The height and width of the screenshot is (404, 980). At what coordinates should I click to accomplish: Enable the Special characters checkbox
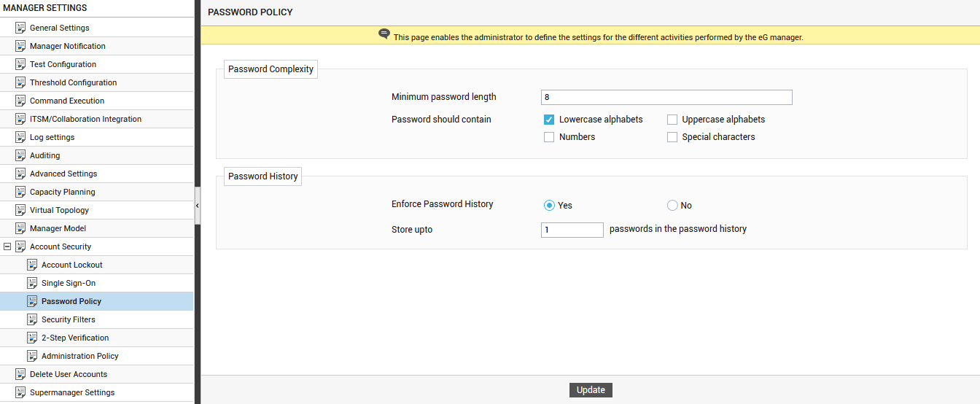point(672,137)
